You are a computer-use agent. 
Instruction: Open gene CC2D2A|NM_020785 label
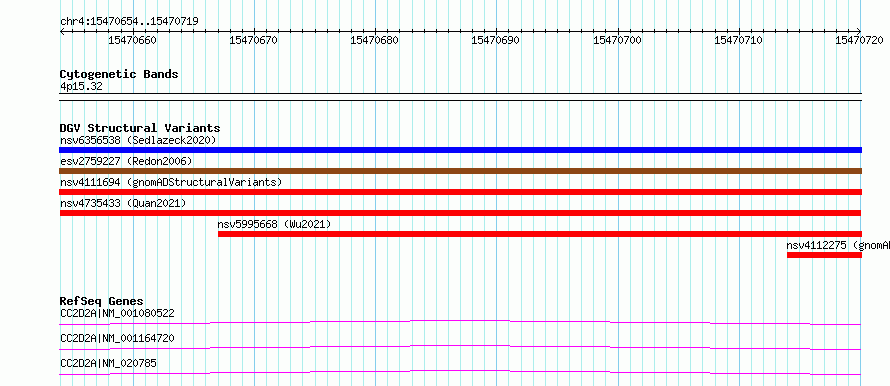pyautogui.click(x=108, y=363)
